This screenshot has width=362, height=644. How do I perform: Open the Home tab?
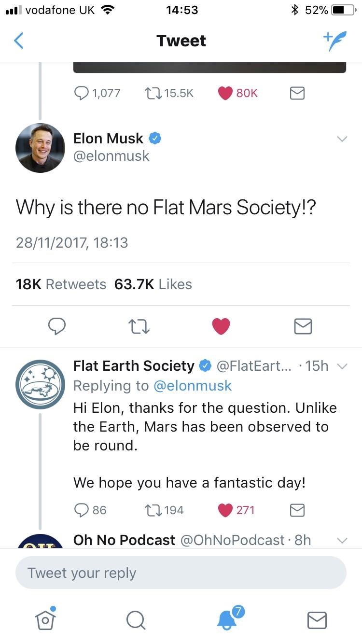[x=45, y=619]
